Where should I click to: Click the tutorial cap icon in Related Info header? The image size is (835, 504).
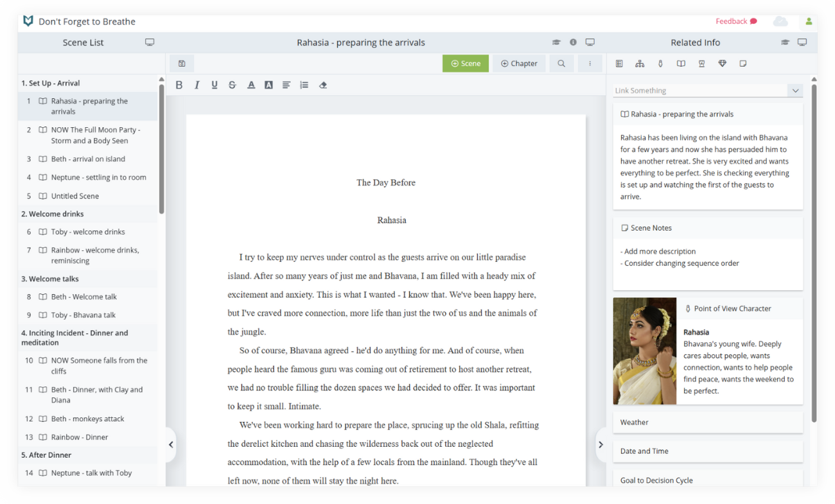785,42
